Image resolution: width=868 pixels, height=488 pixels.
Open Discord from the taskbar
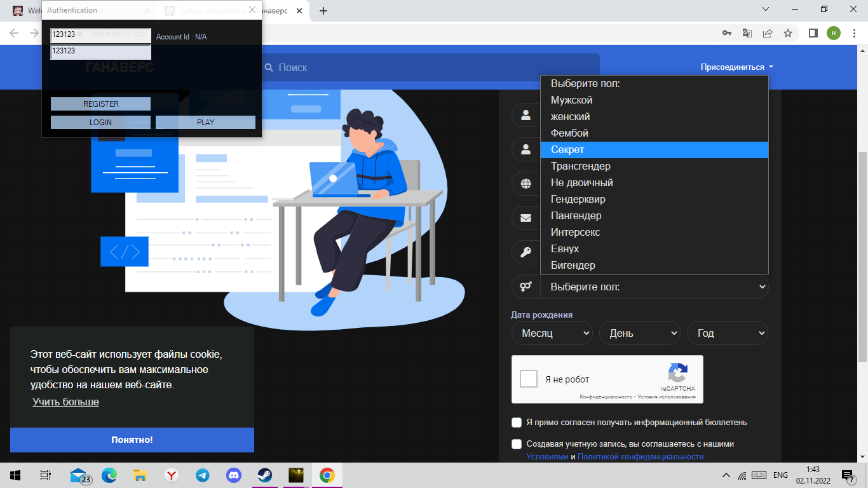coord(234,475)
